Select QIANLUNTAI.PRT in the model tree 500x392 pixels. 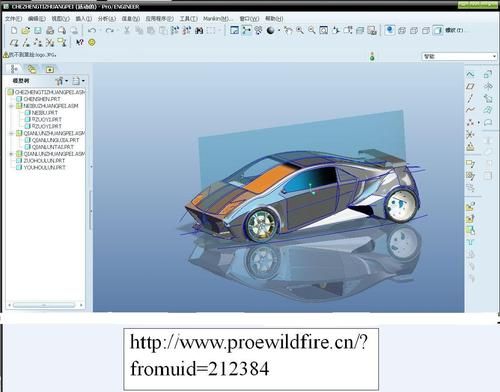53,147
